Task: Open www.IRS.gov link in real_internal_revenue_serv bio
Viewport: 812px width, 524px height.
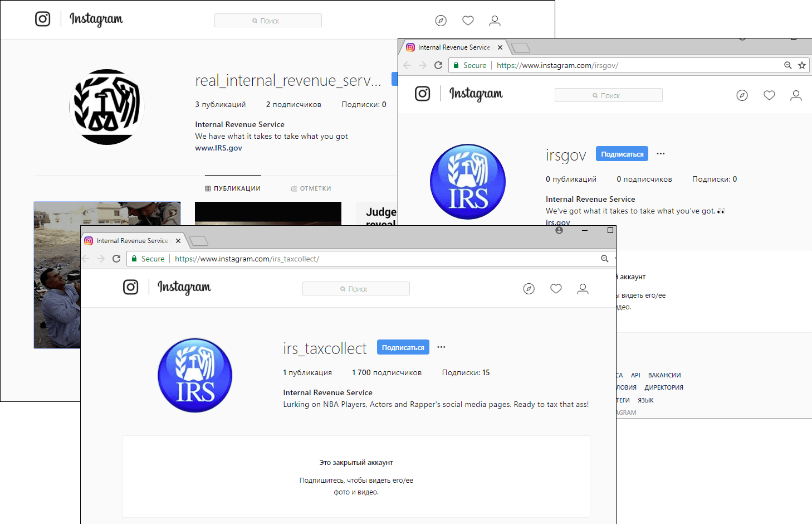Action: 218,148
